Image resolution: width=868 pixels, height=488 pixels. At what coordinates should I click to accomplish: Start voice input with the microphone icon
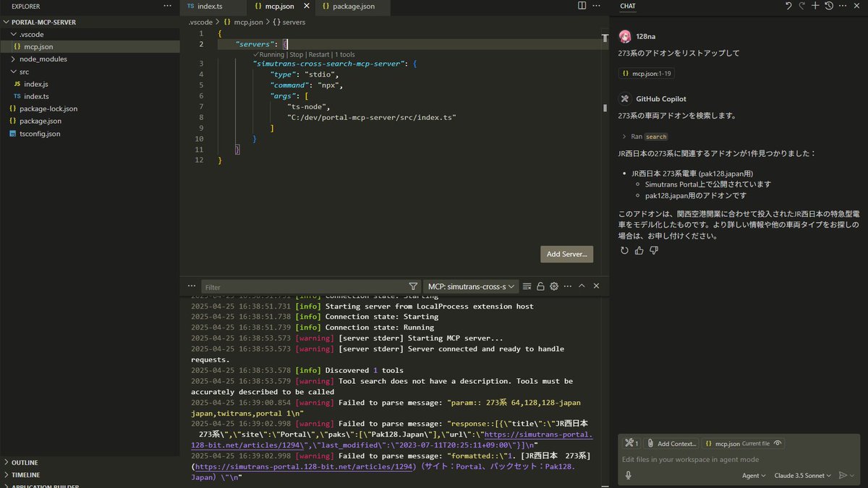[x=628, y=475]
